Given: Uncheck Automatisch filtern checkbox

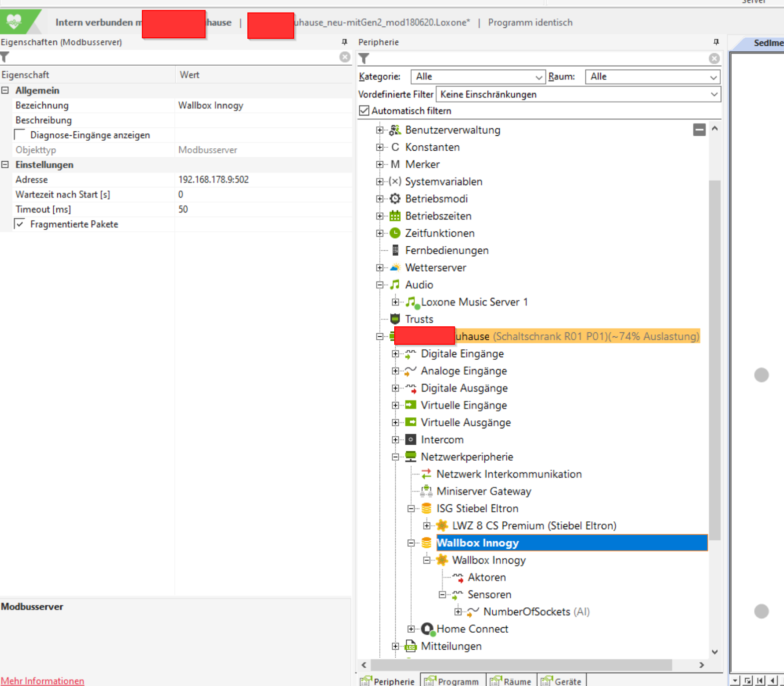Looking at the screenshot, I should pyautogui.click(x=364, y=110).
